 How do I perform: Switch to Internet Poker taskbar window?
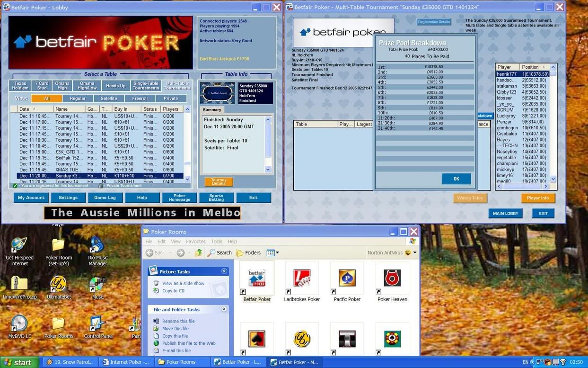tap(126, 362)
